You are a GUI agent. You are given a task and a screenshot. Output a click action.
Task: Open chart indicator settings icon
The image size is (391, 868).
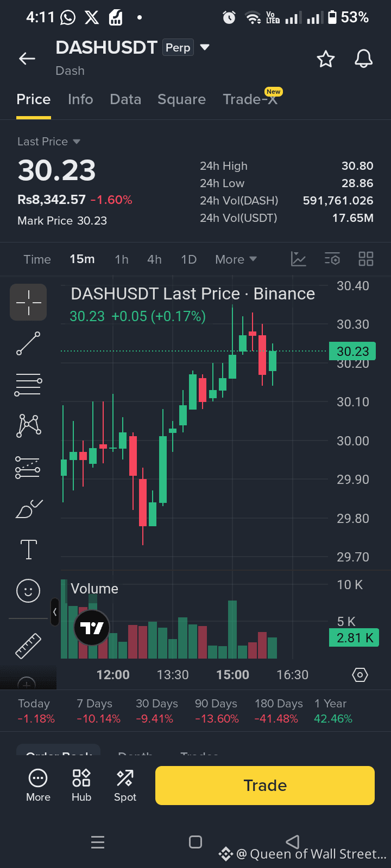click(332, 259)
